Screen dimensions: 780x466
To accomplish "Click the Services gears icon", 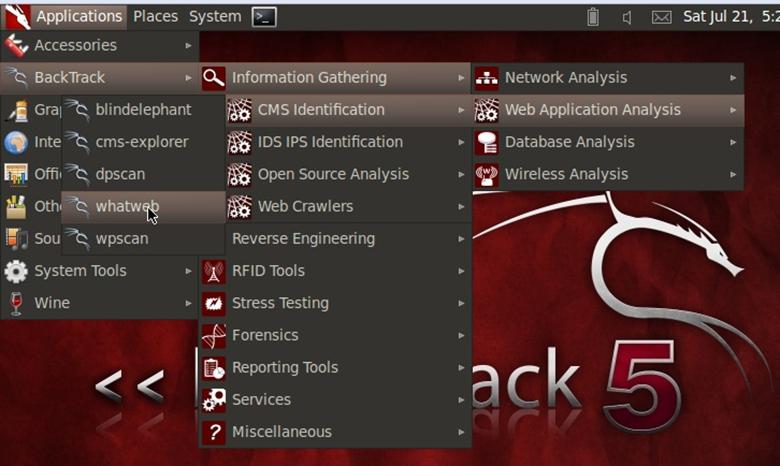I will click(x=214, y=400).
